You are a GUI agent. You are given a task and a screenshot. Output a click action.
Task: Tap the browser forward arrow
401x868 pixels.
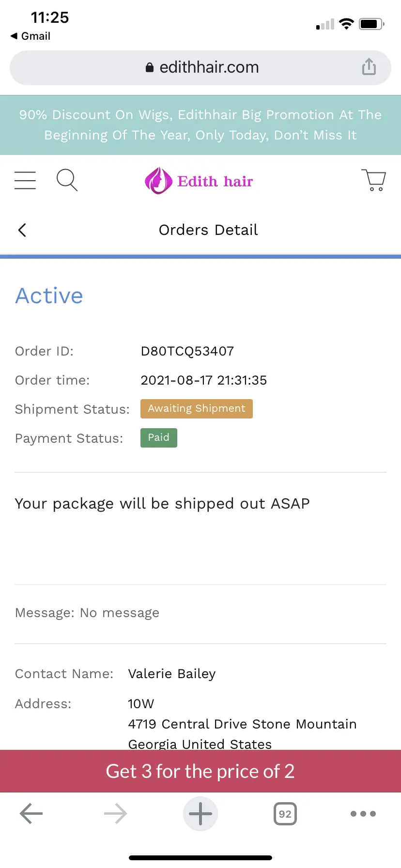tap(116, 813)
